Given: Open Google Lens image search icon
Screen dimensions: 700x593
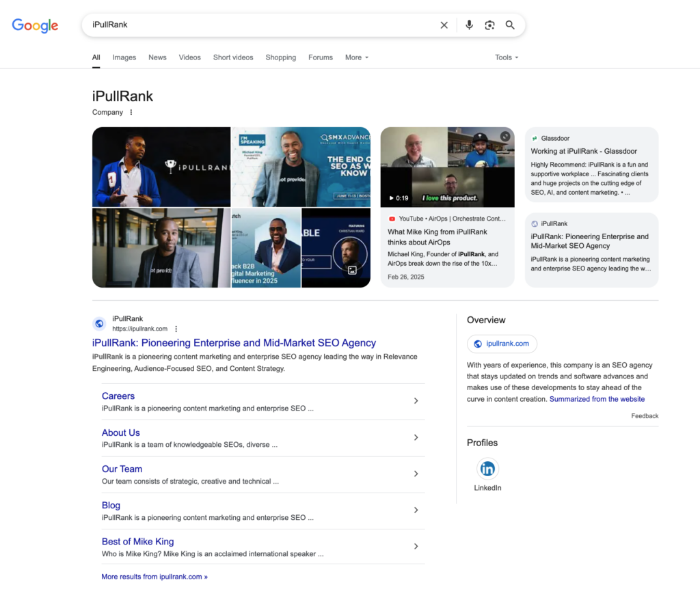Looking at the screenshot, I should [x=489, y=25].
